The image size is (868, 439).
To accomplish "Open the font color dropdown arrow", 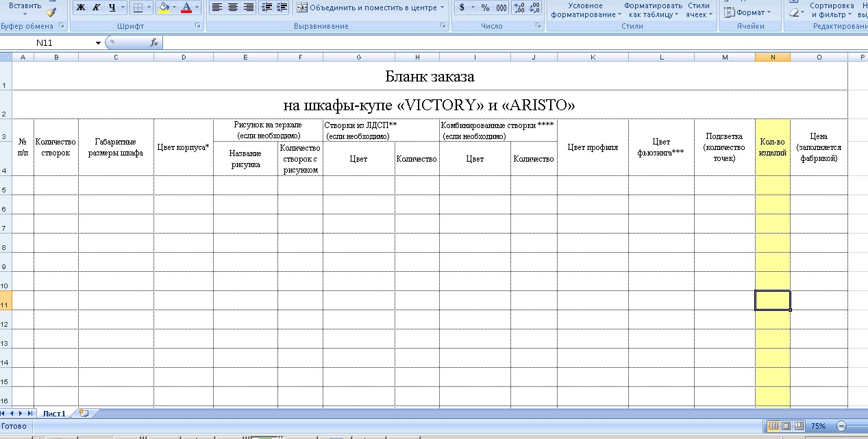I will click(x=197, y=8).
